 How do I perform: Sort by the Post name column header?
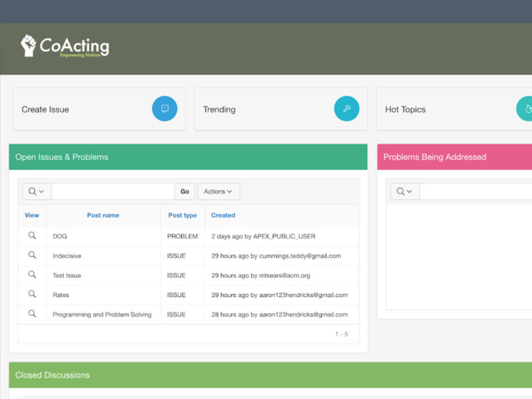click(x=103, y=215)
